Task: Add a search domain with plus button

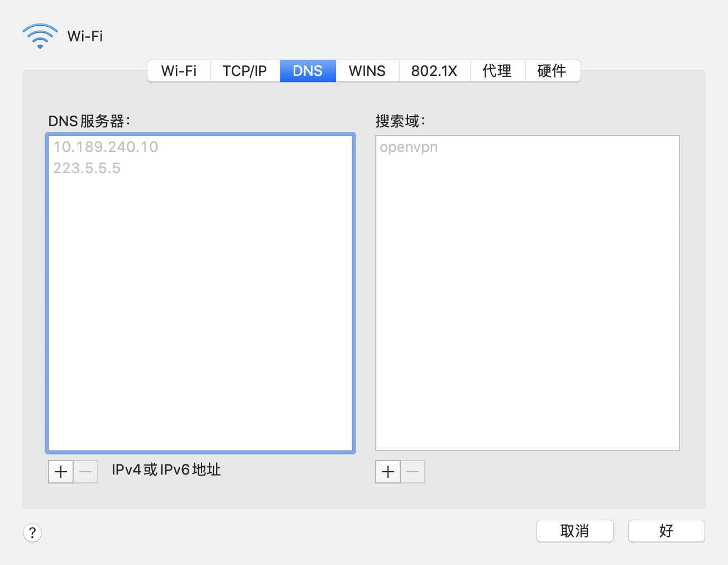Action: [388, 472]
